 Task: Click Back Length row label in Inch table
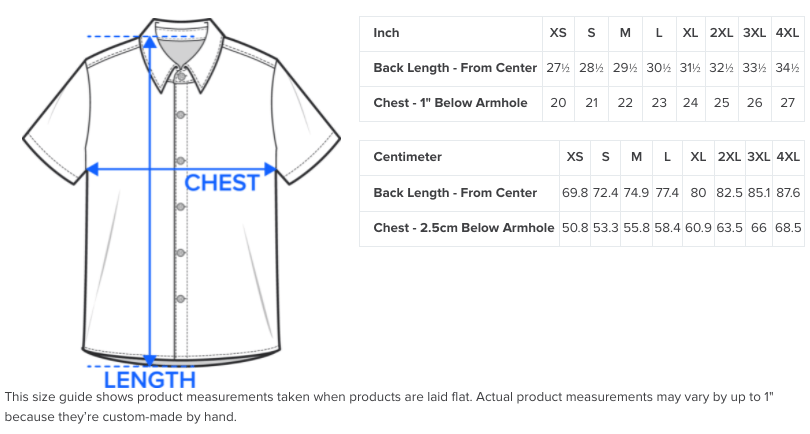tap(455, 68)
